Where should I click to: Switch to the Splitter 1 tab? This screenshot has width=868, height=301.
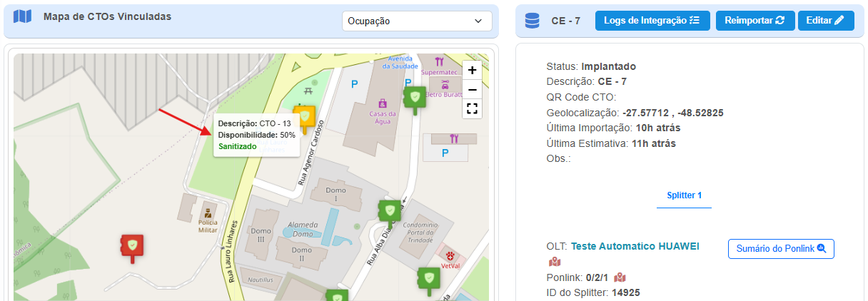[x=684, y=195]
